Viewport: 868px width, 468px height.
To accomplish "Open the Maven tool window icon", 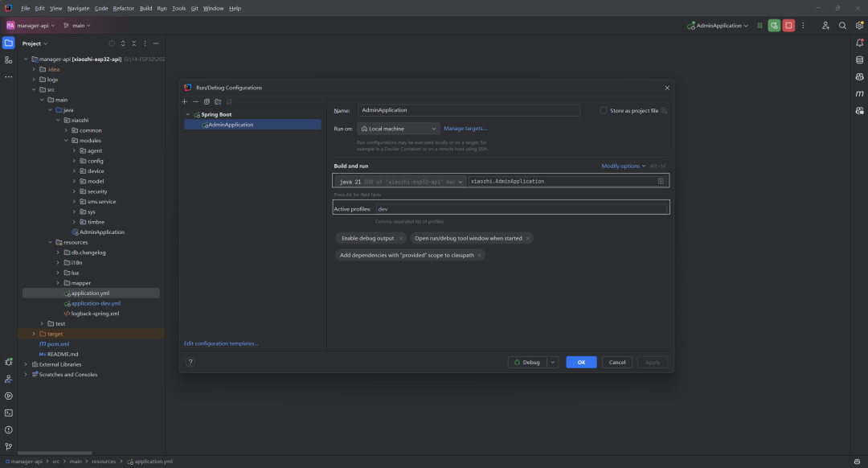I will click(x=859, y=94).
